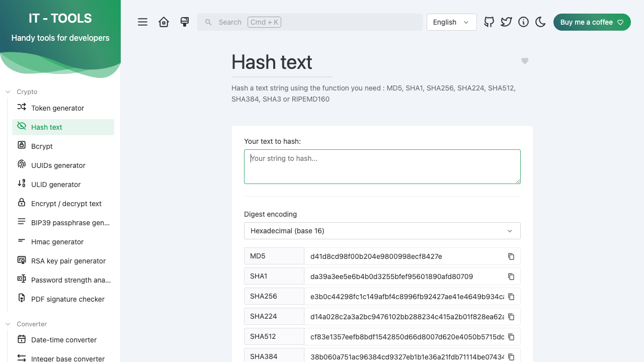Open the Twitter bird icon
Image resolution: width=644 pixels, height=362 pixels.
pyautogui.click(x=506, y=22)
